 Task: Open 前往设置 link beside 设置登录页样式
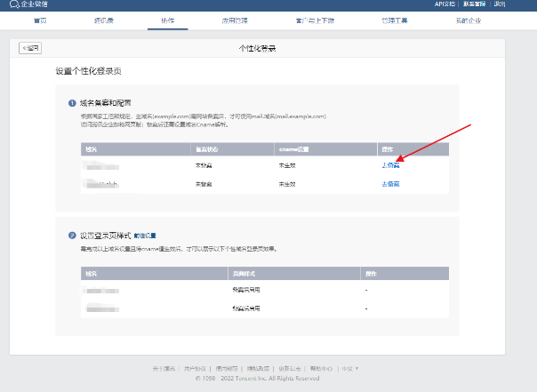click(145, 236)
